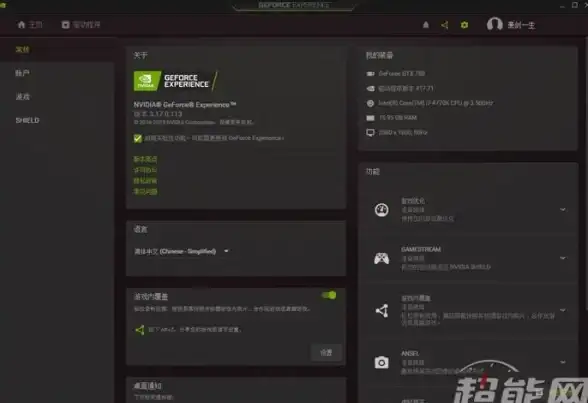Click the monitor resolution icon

pos(370,133)
